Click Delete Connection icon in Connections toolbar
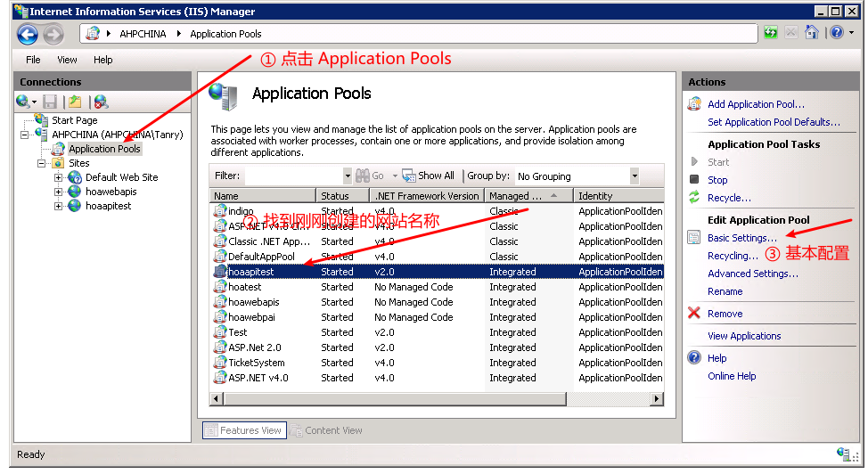The height and width of the screenshot is (474, 868). 100,102
